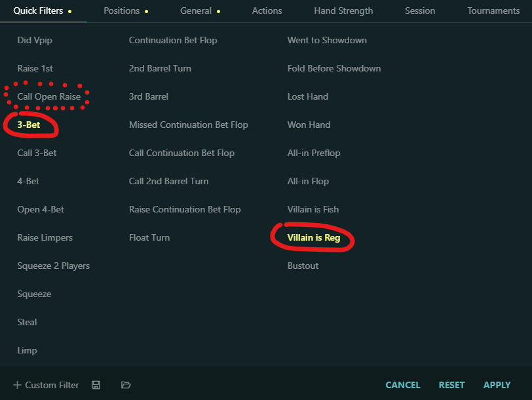The image size is (532, 400).
Task: Choose the Went to Showdown filter
Action: pyautogui.click(x=327, y=40)
